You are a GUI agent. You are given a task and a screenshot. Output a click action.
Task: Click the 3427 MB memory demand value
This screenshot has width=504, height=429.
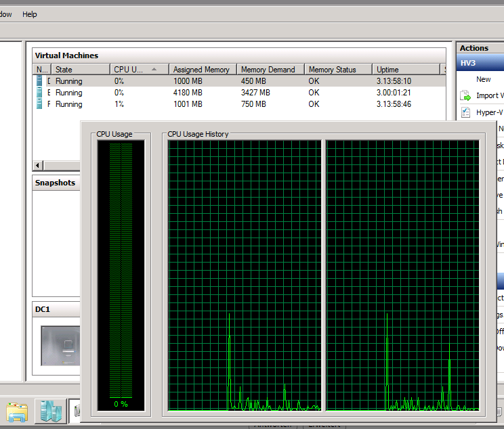(255, 93)
